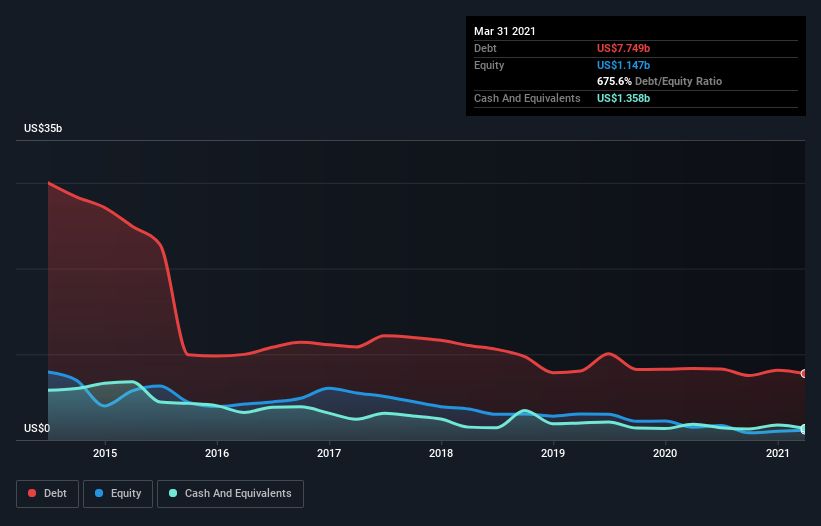Click the Equity label in tooltip

(x=489, y=65)
